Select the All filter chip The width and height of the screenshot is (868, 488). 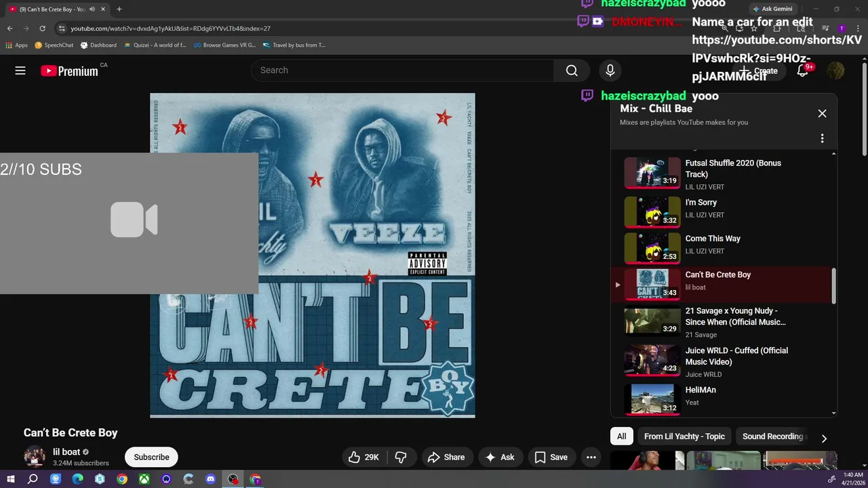(621, 436)
